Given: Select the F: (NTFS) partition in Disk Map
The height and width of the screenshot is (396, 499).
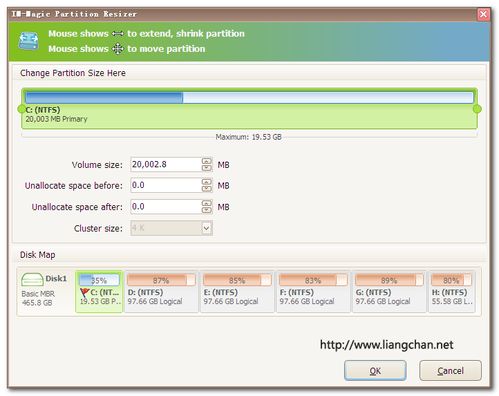Looking at the screenshot, I should pos(313,292).
